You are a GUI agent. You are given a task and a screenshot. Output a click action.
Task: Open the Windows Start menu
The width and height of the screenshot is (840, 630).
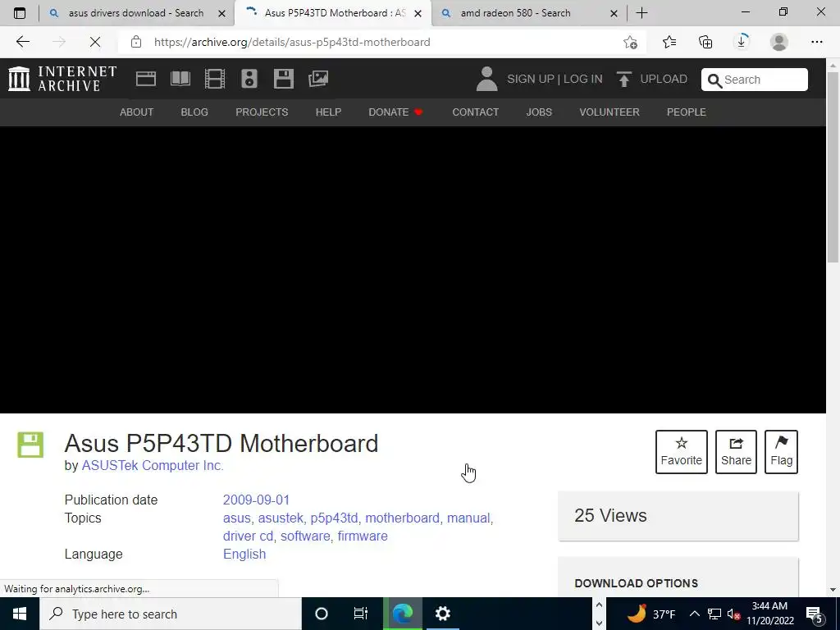[x=20, y=614]
